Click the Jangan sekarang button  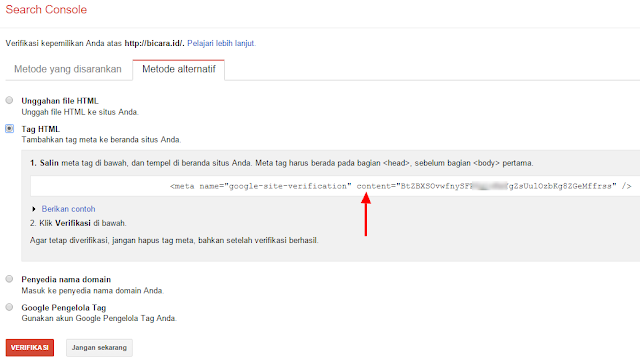coord(99,348)
